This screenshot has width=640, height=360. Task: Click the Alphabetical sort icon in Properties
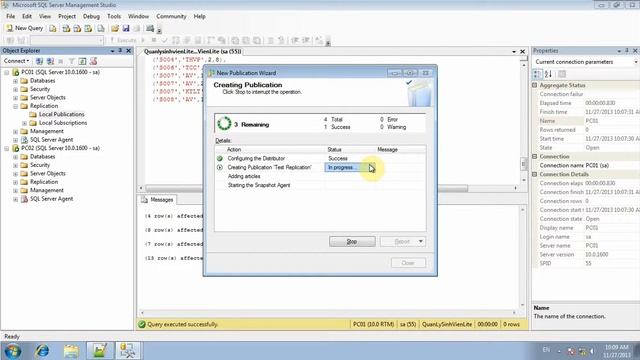tap(548, 74)
